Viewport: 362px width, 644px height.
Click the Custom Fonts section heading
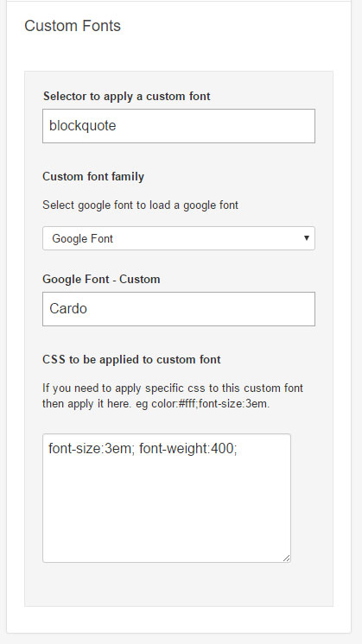(73, 25)
